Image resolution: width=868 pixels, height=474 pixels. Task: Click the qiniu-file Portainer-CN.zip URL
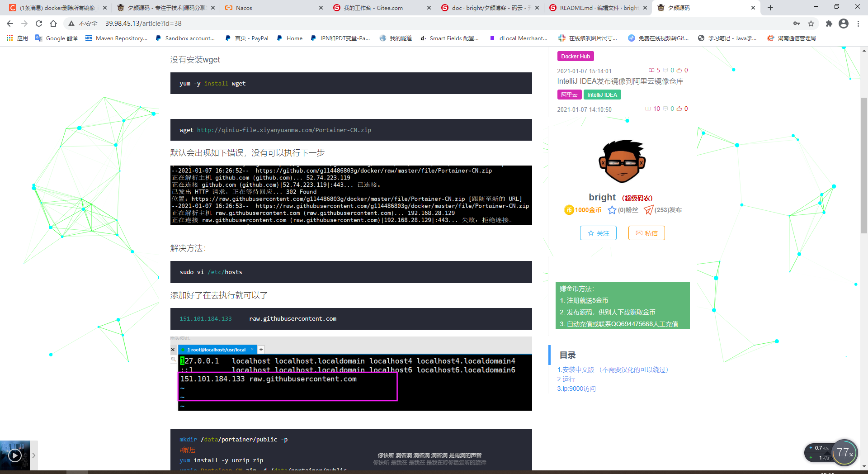pyautogui.click(x=284, y=130)
